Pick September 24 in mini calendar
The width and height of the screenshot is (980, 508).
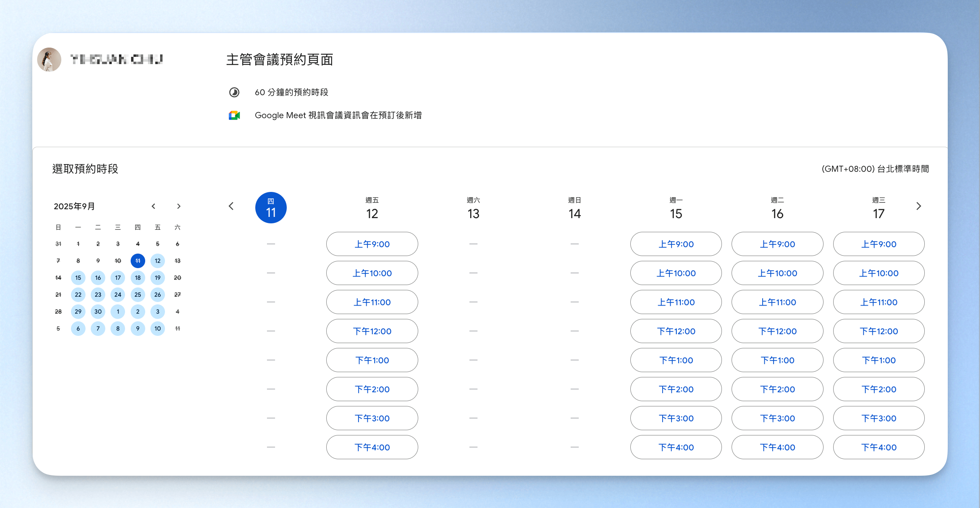[x=118, y=295]
